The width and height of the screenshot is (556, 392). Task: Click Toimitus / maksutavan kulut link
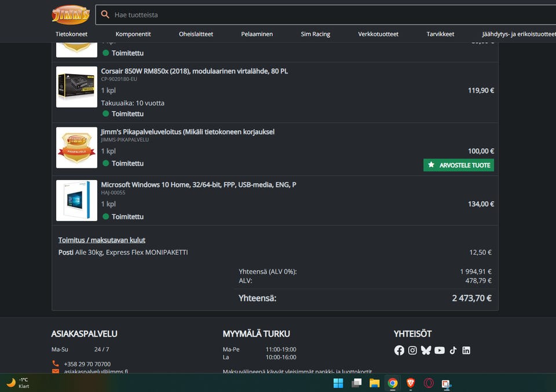tap(102, 240)
